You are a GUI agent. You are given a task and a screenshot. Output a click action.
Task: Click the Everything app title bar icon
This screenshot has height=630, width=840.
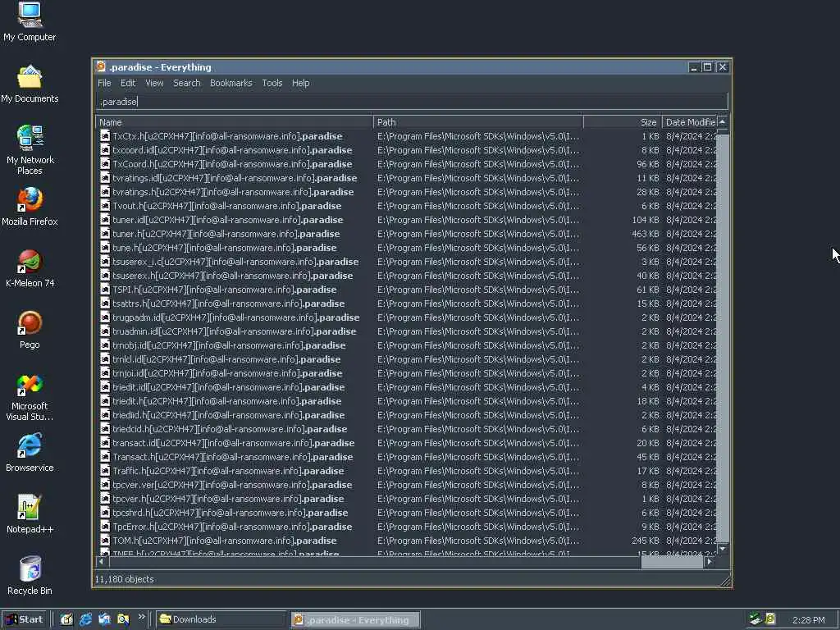pyautogui.click(x=101, y=67)
